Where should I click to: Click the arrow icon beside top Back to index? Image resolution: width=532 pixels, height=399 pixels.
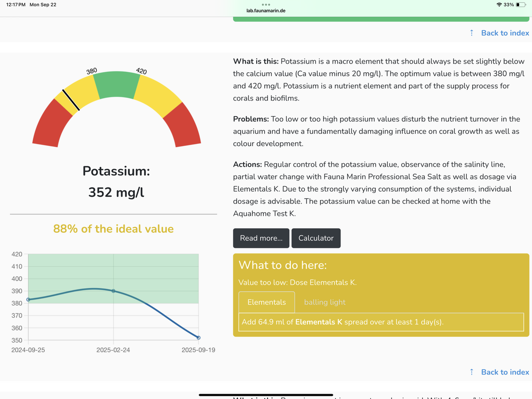click(x=471, y=33)
